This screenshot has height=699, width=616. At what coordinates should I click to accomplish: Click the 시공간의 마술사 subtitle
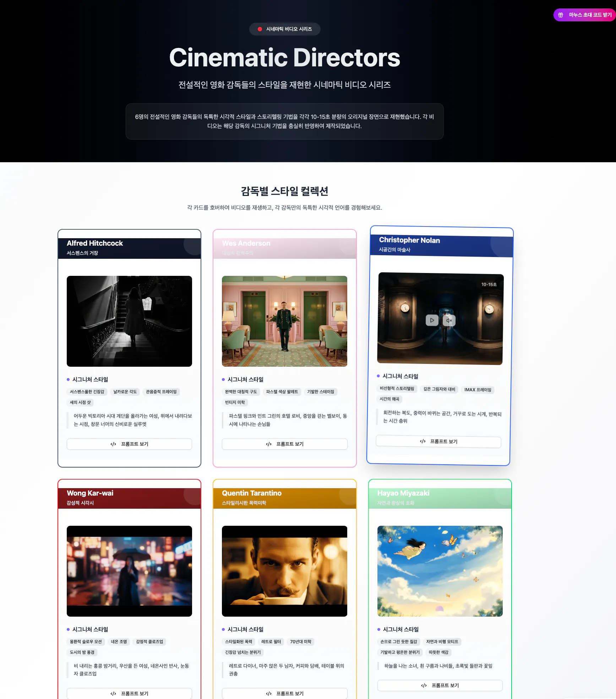pos(394,250)
